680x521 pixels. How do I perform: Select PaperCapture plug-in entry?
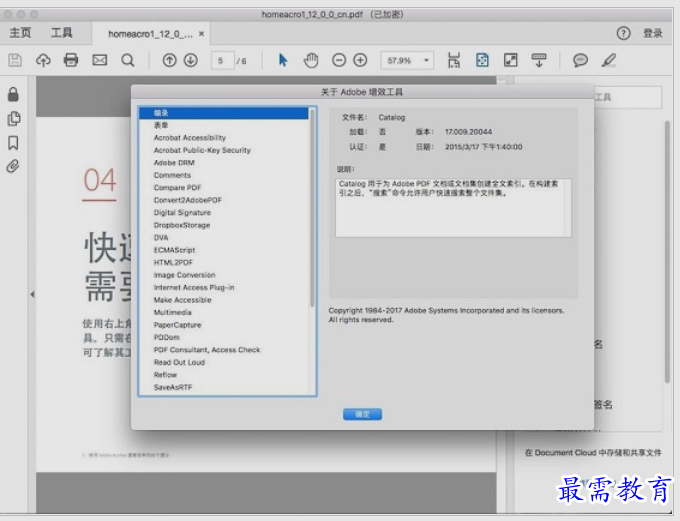224,325
